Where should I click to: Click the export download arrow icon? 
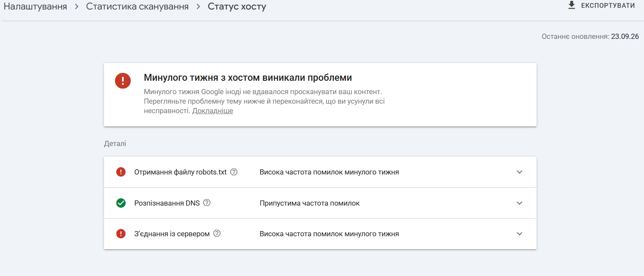tap(572, 5)
